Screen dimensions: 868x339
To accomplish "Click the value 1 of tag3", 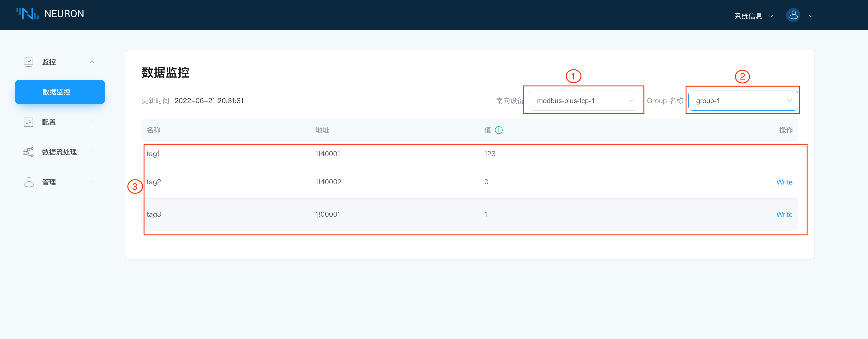I will click(x=486, y=214).
